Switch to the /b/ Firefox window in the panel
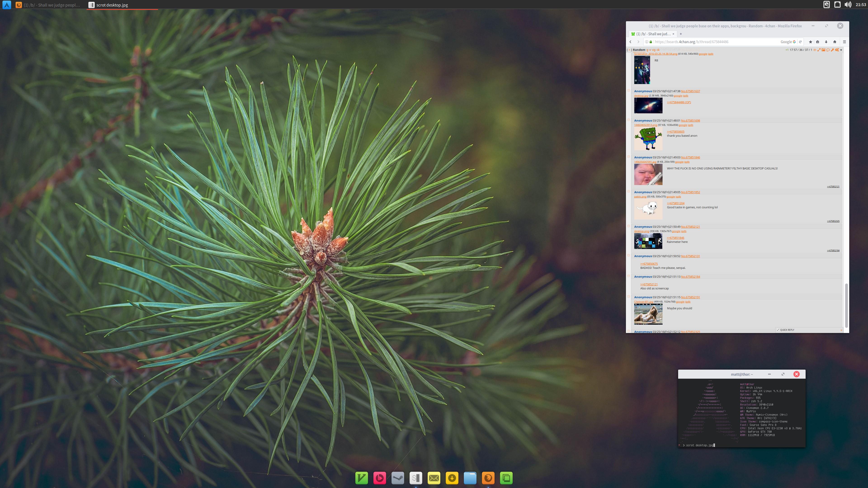Image resolution: width=868 pixels, height=488 pixels. point(48,5)
